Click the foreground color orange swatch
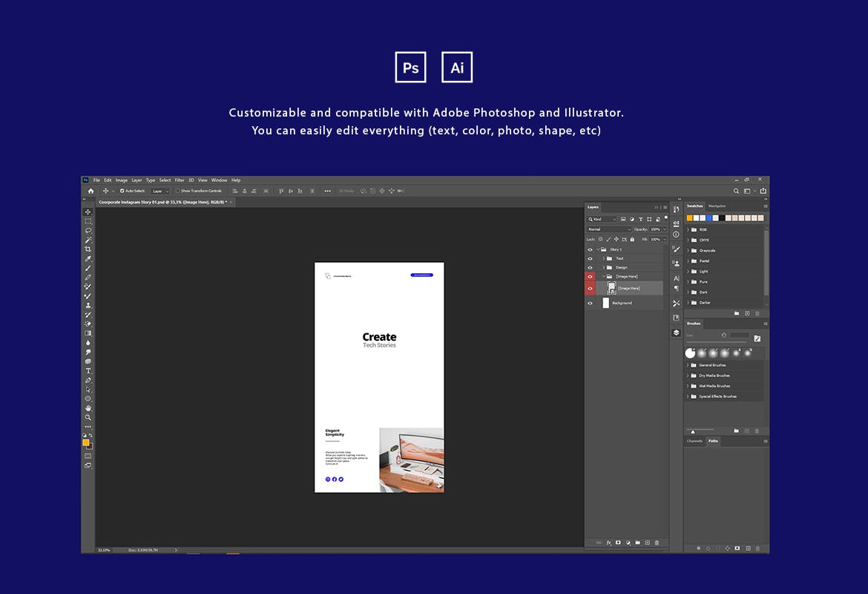The image size is (868, 594). click(x=86, y=443)
